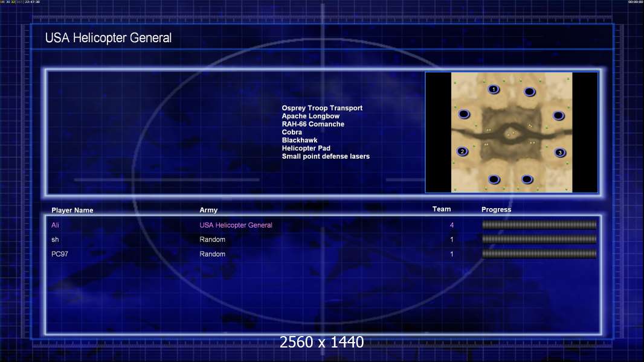Image resolution: width=644 pixels, height=362 pixels.
Task: Click the progress bar for player sh
Action: [539, 239]
